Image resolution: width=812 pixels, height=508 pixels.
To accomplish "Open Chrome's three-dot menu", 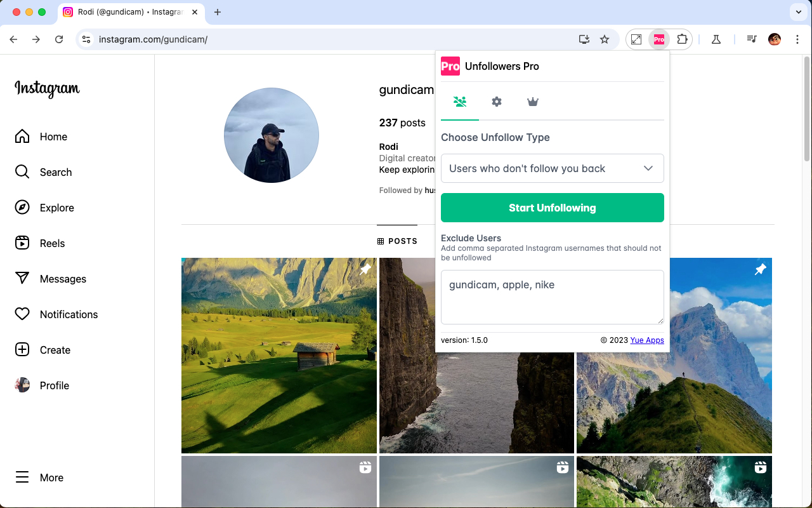I will (x=797, y=39).
